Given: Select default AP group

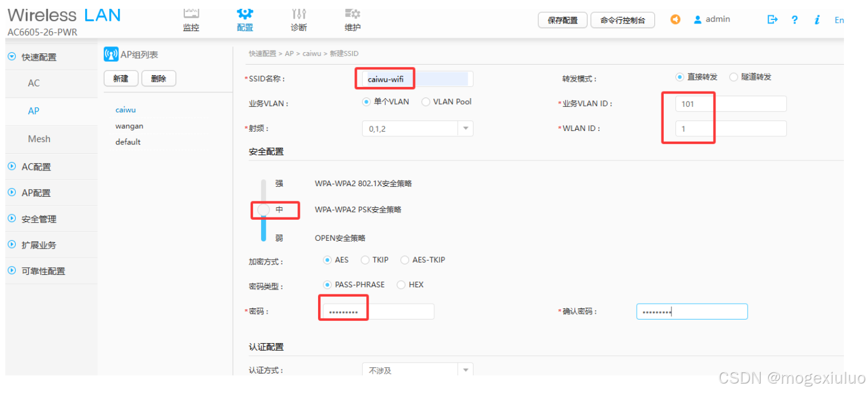Looking at the screenshot, I should [x=128, y=142].
